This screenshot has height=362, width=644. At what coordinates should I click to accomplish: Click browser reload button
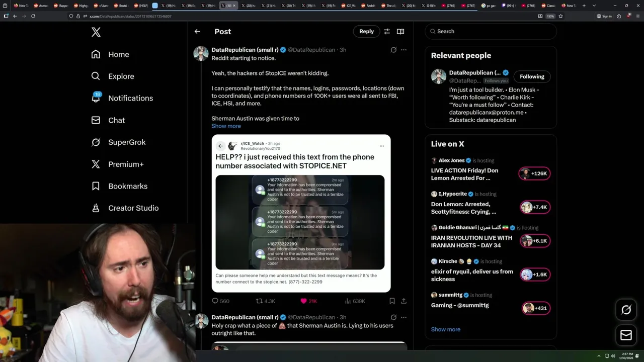pos(33,16)
